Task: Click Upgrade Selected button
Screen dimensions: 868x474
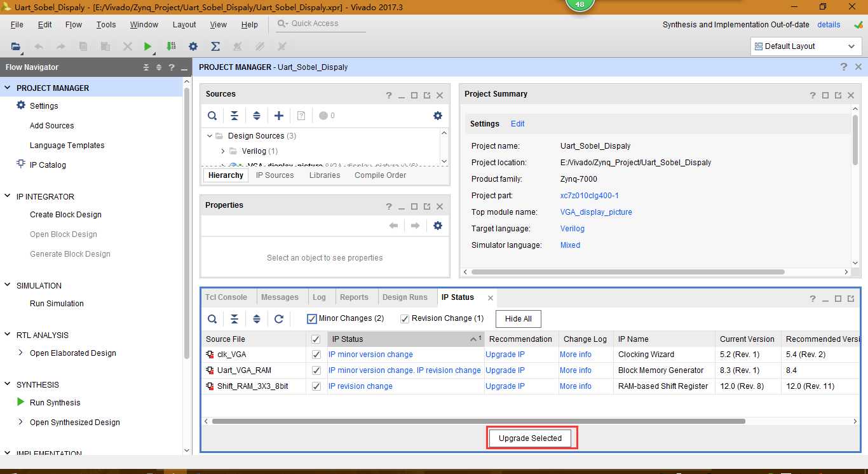Action: [531, 438]
